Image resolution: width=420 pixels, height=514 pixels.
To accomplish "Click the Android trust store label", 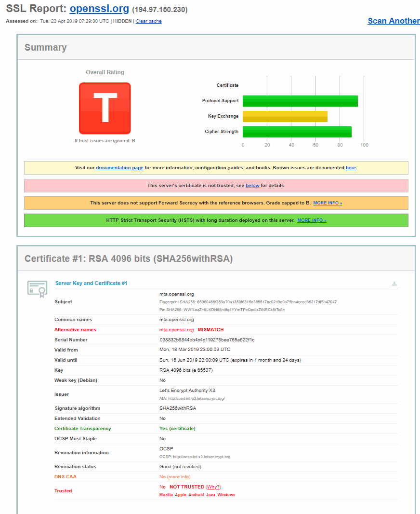I will point(196,495).
